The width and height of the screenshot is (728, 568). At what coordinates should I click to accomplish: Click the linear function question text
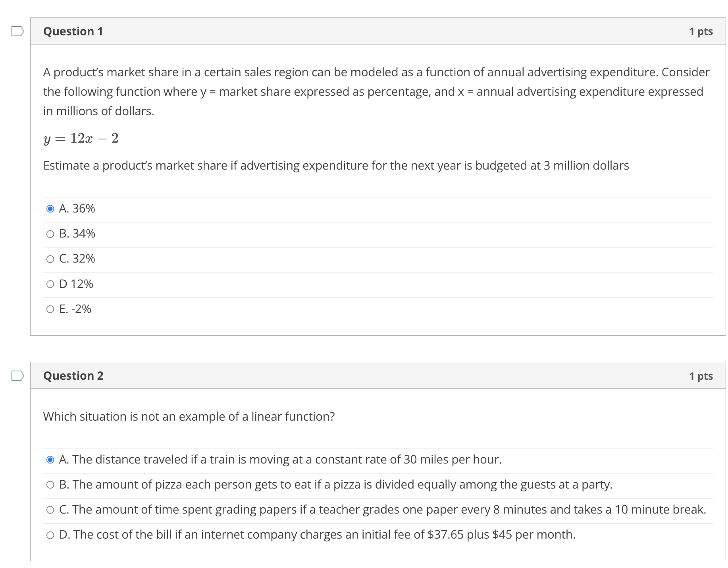[x=189, y=416]
